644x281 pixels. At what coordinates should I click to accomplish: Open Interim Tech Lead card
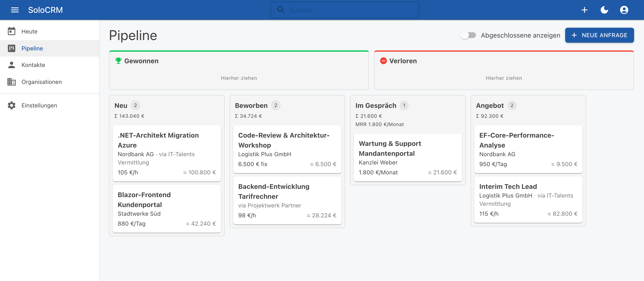pos(528,200)
